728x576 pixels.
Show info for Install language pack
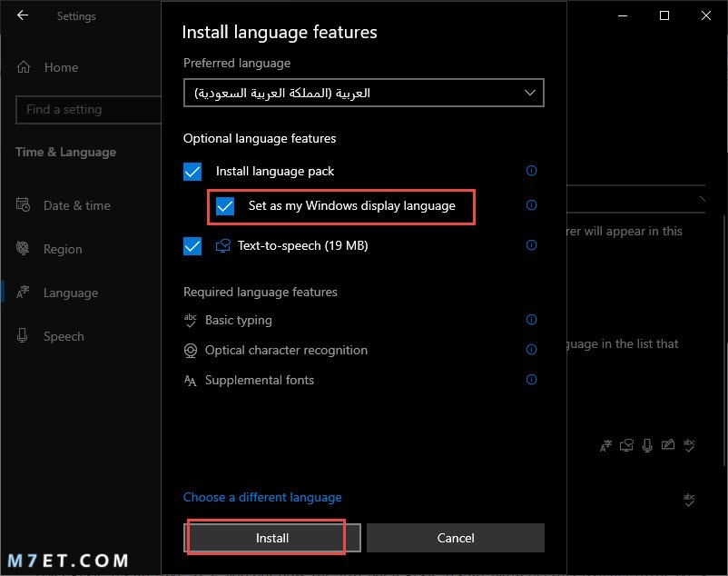pos(532,171)
